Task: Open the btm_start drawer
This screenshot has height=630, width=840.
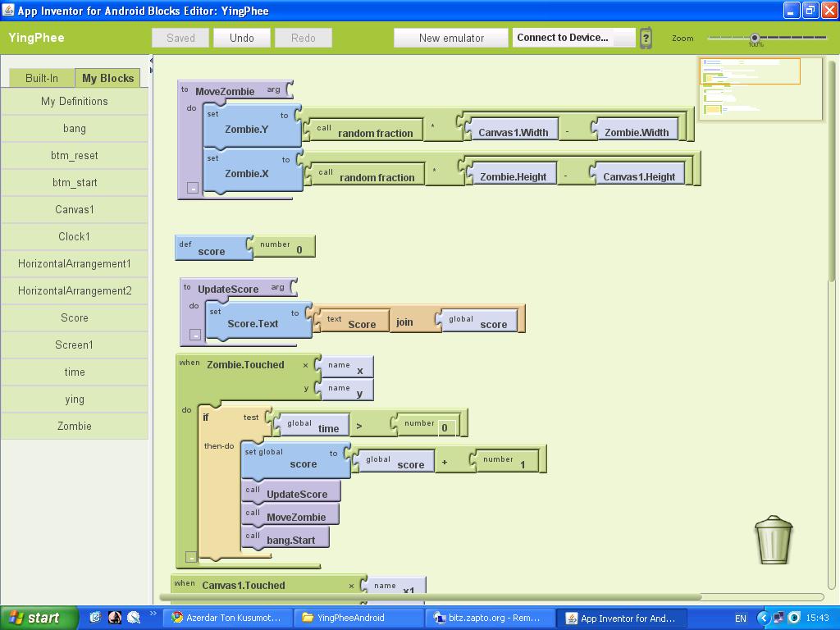Action: 75,183
